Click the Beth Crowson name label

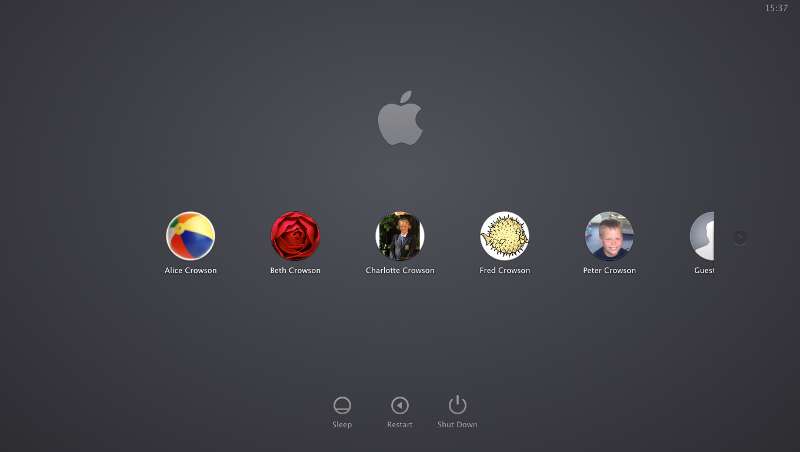(295, 270)
